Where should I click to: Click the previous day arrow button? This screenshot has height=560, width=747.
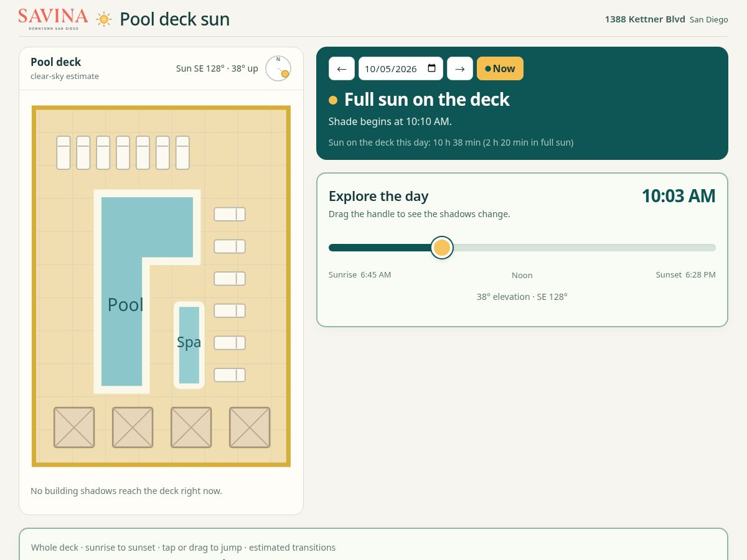click(342, 68)
